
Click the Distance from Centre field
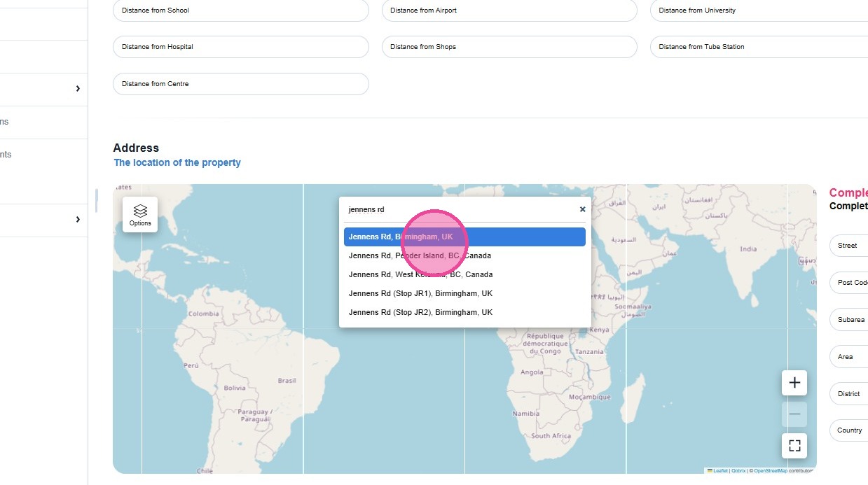pyautogui.click(x=240, y=84)
